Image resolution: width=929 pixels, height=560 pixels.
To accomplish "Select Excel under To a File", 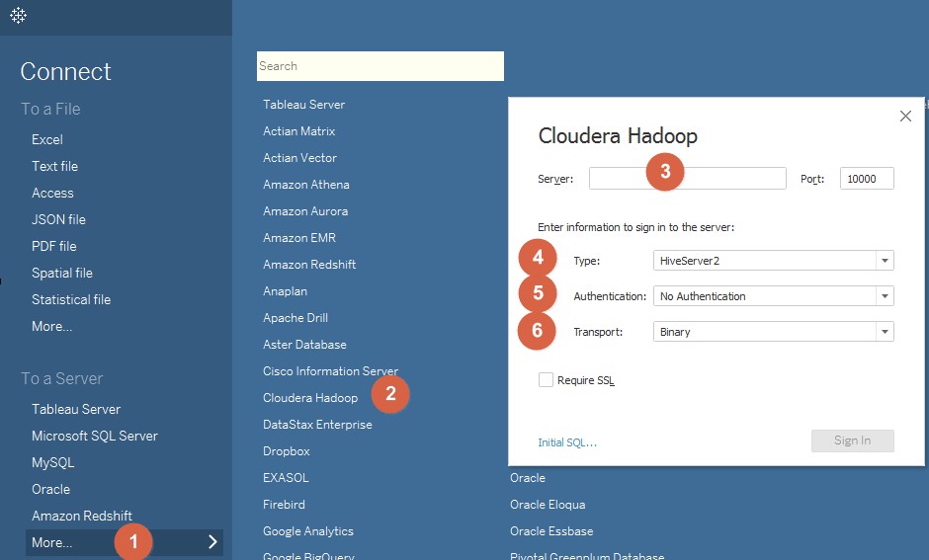I will tap(47, 139).
